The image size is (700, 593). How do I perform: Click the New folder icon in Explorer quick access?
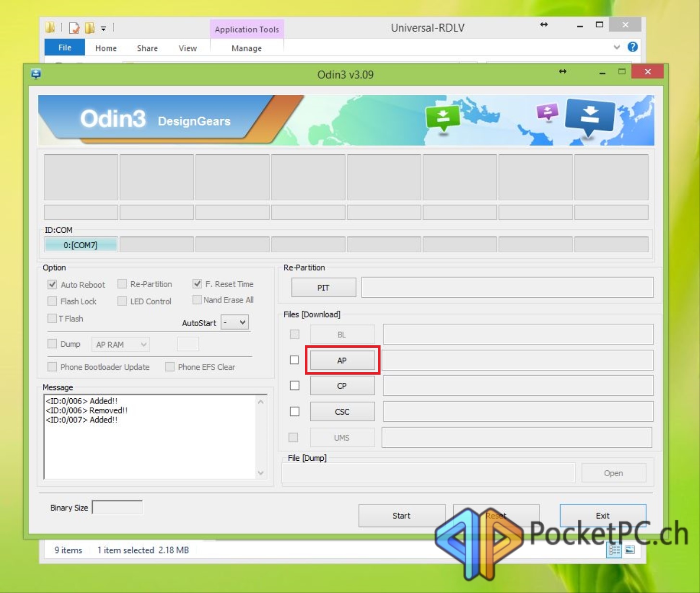point(89,28)
